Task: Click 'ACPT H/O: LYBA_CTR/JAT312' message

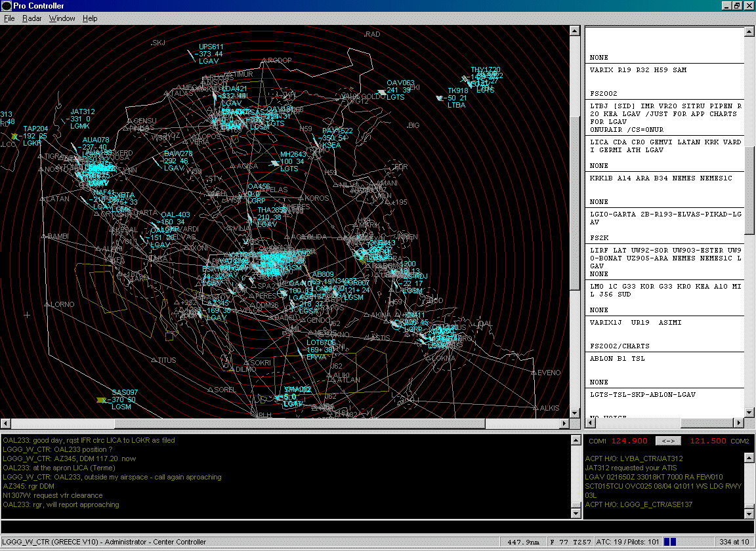Action: (634, 459)
